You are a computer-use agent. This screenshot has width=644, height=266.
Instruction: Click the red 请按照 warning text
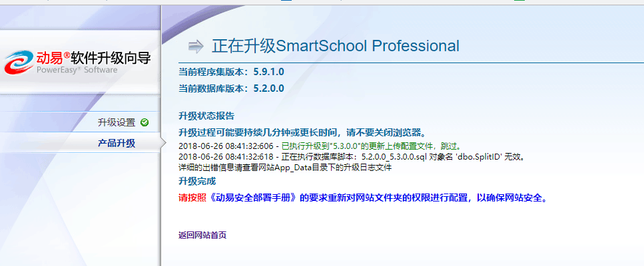(192, 198)
